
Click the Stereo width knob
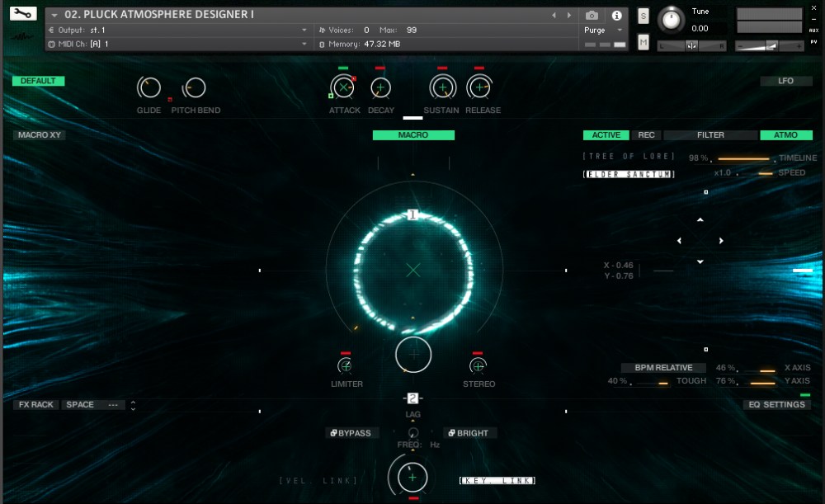[x=478, y=365]
